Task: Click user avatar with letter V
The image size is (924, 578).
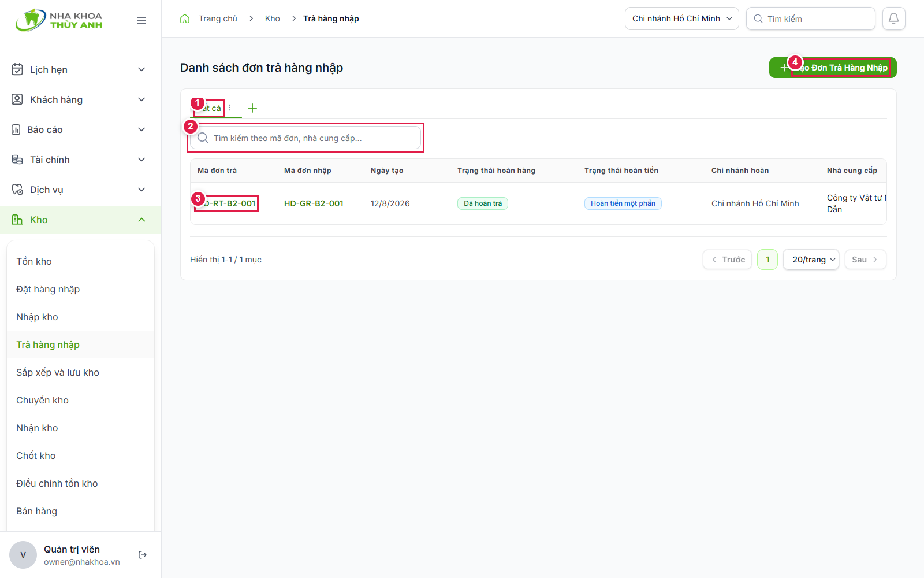Action: pos(23,555)
